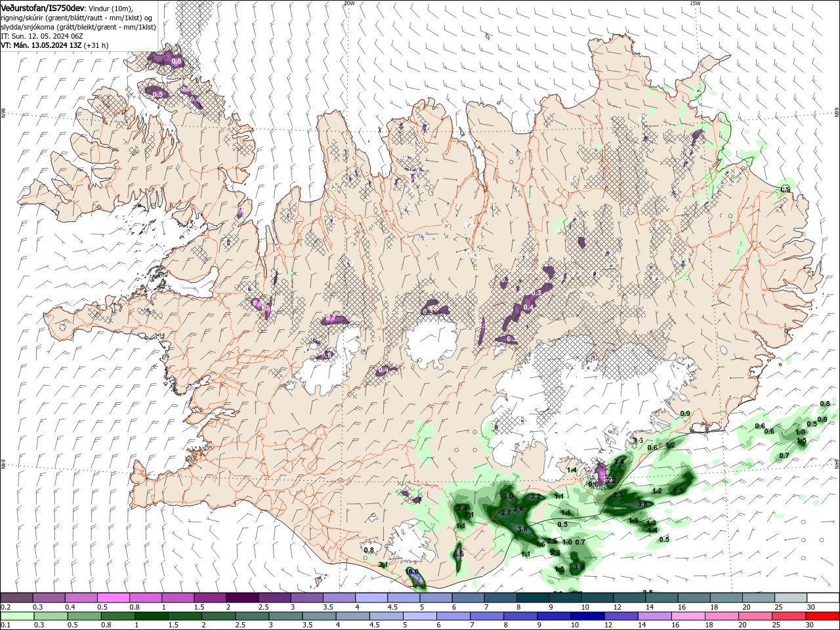The height and width of the screenshot is (630, 840).
Task: Click the 30 label on the snow scale
Action: pos(811,607)
